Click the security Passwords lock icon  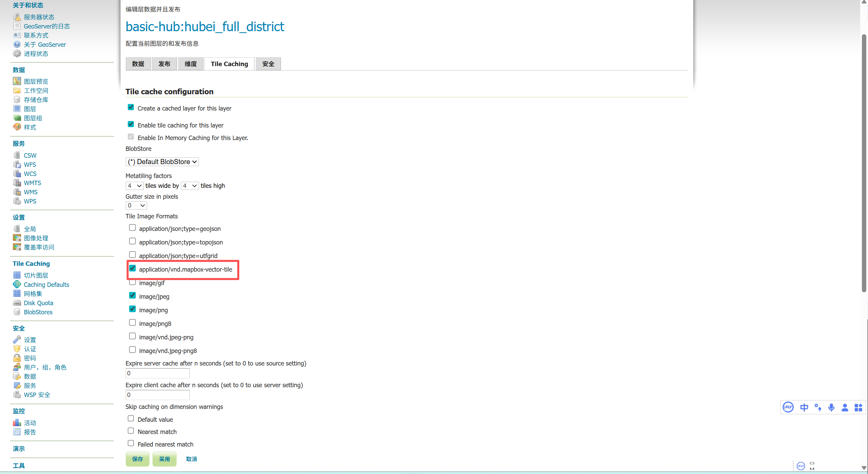coord(17,358)
